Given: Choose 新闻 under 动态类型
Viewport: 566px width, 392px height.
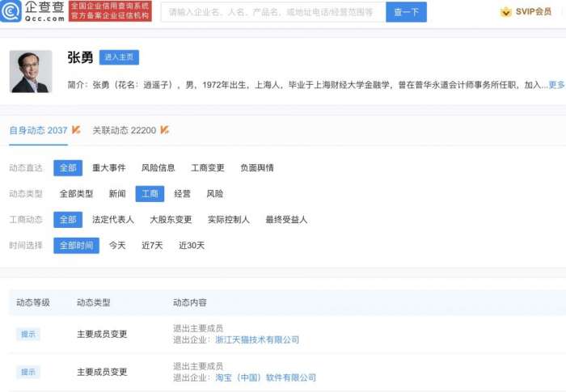Looking at the screenshot, I should (117, 194).
